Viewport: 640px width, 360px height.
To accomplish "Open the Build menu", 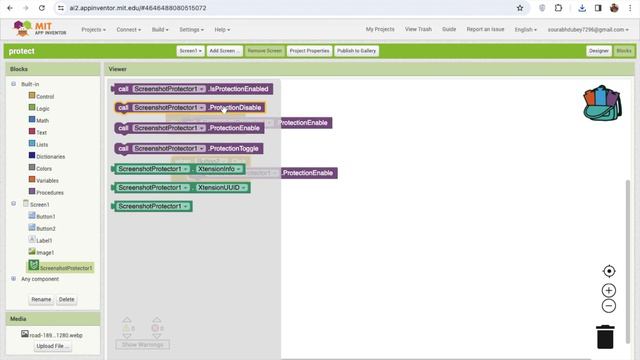I will point(160,29).
